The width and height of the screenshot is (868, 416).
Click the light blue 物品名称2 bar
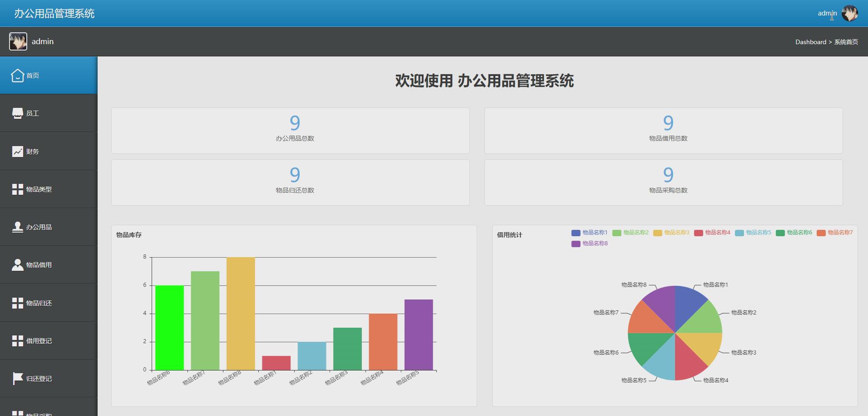pyautogui.click(x=312, y=356)
